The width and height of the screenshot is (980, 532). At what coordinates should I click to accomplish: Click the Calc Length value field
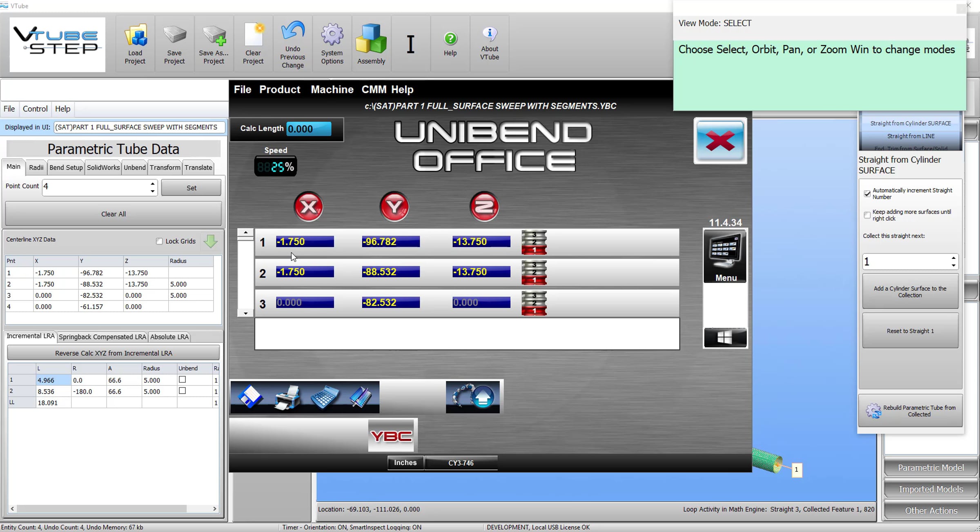[309, 129]
